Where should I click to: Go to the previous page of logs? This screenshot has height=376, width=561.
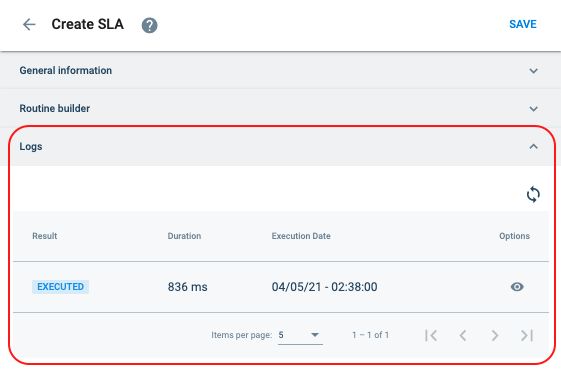point(463,335)
